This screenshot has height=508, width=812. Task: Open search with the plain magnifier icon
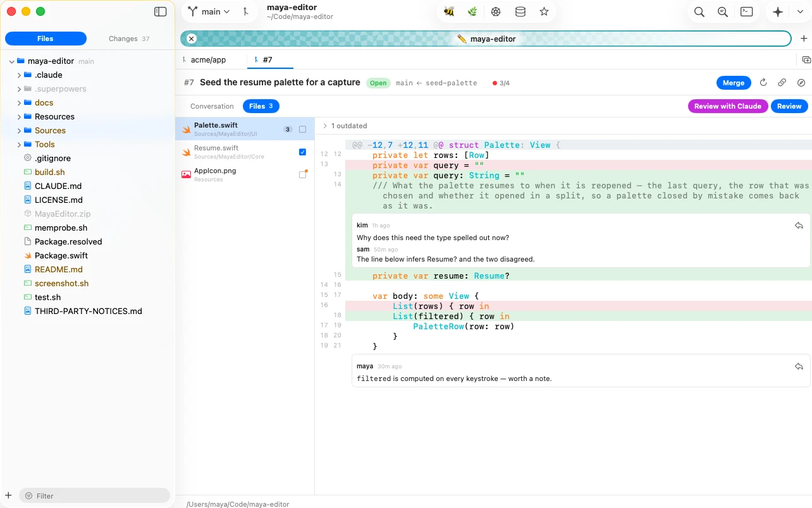click(x=699, y=11)
